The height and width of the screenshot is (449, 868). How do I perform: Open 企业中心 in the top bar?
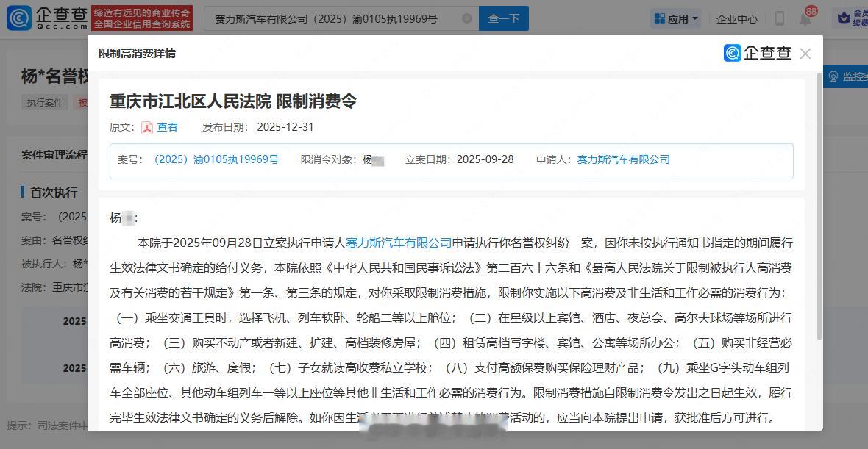point(737,19)
